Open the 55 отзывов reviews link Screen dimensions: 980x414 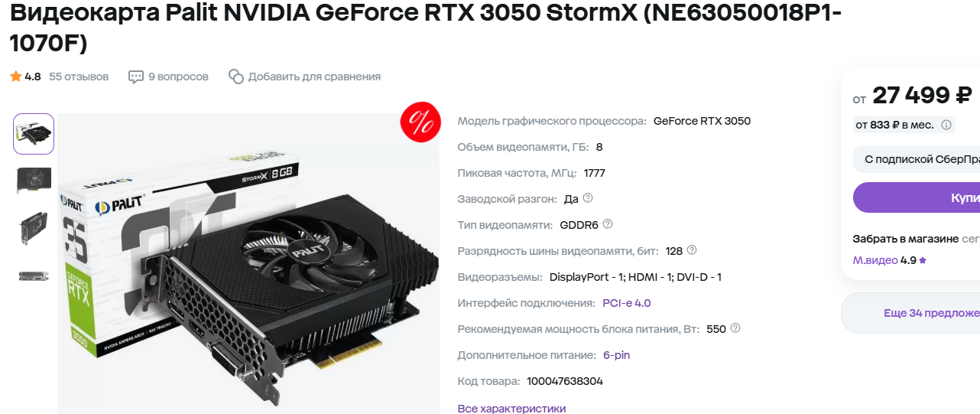(79, 77)
